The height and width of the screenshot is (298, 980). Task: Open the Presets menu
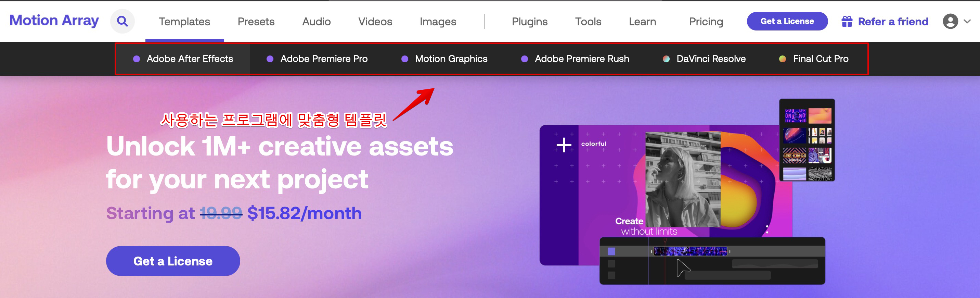pos(256,22)
